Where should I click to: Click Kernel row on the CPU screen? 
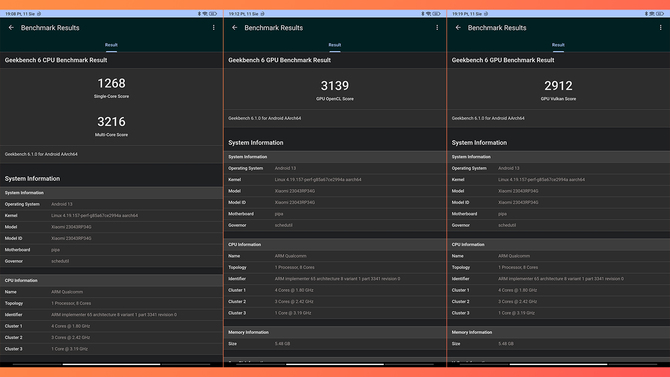coord(111,216)
